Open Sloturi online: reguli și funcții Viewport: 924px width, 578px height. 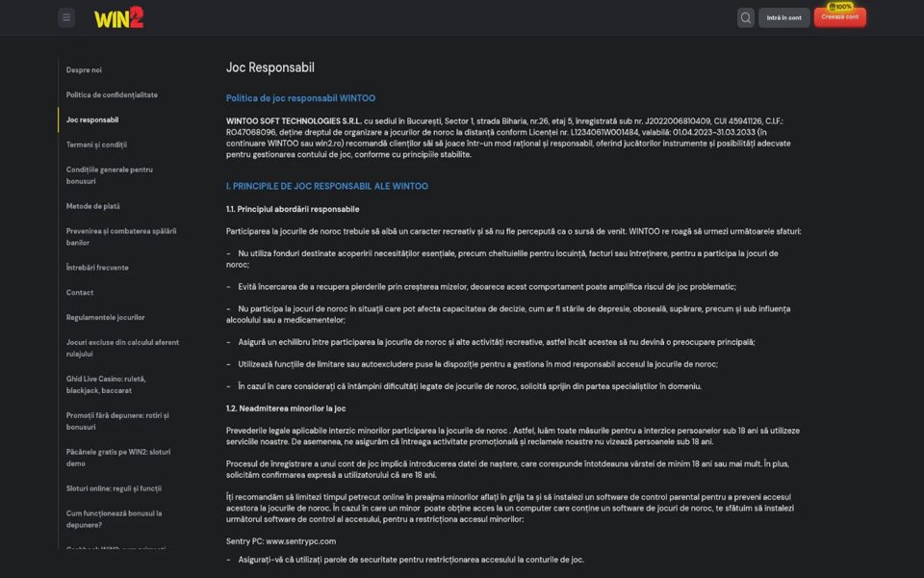point(114,488)
